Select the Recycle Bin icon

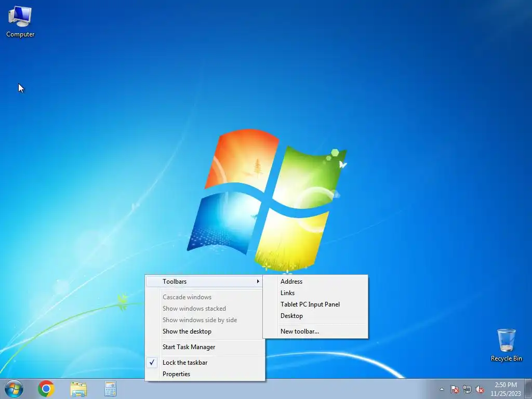(506, 345)
